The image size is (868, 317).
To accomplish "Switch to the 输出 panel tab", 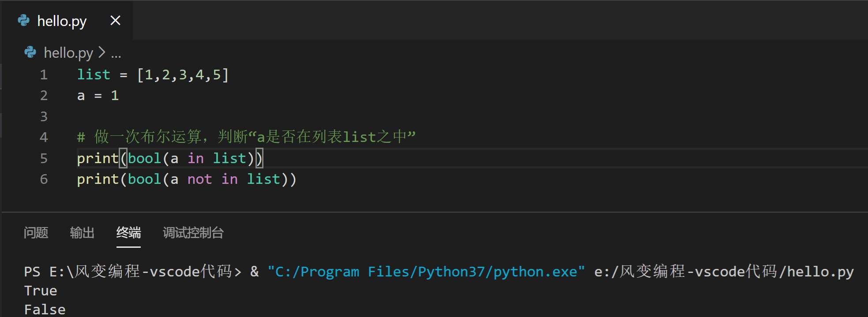I will point(82,232).
